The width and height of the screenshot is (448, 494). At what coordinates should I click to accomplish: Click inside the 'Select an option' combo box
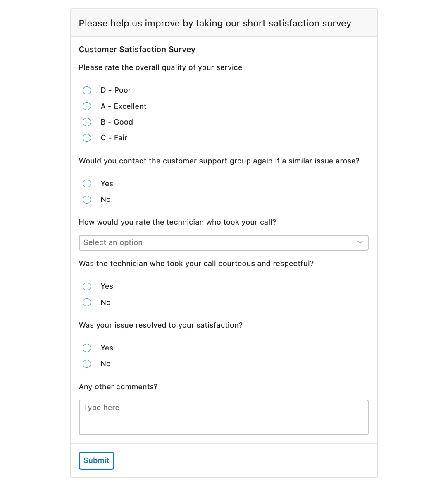pyautogui.click(x=186, y=243)
